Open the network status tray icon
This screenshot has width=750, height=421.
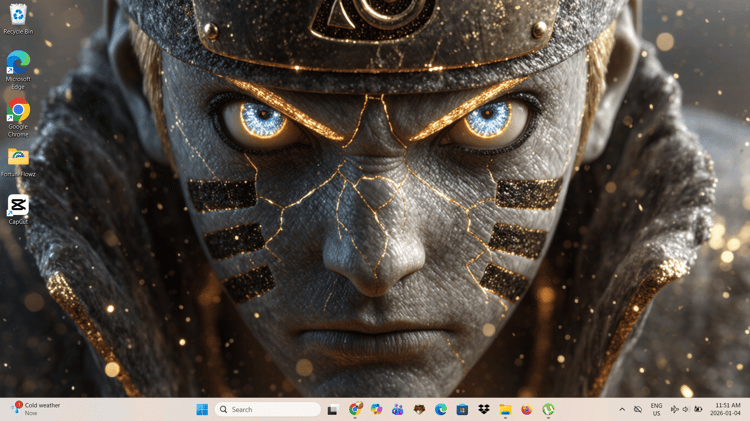coord(674,410)
